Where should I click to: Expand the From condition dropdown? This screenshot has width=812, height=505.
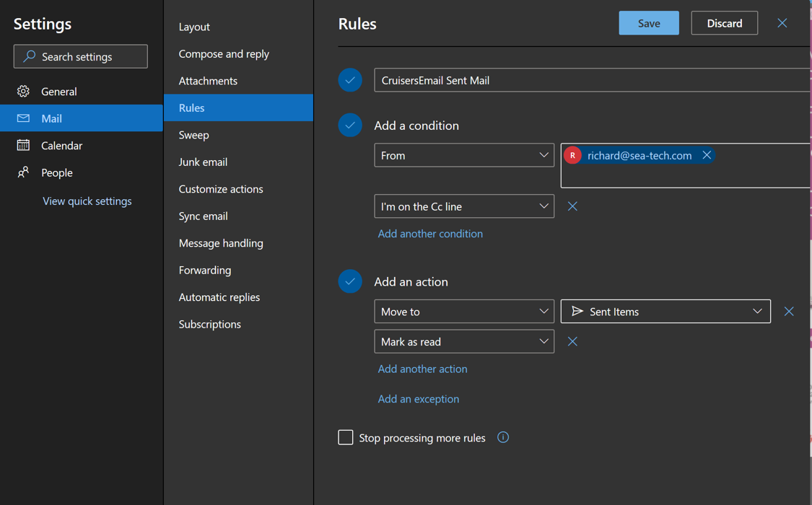[464, 156]
